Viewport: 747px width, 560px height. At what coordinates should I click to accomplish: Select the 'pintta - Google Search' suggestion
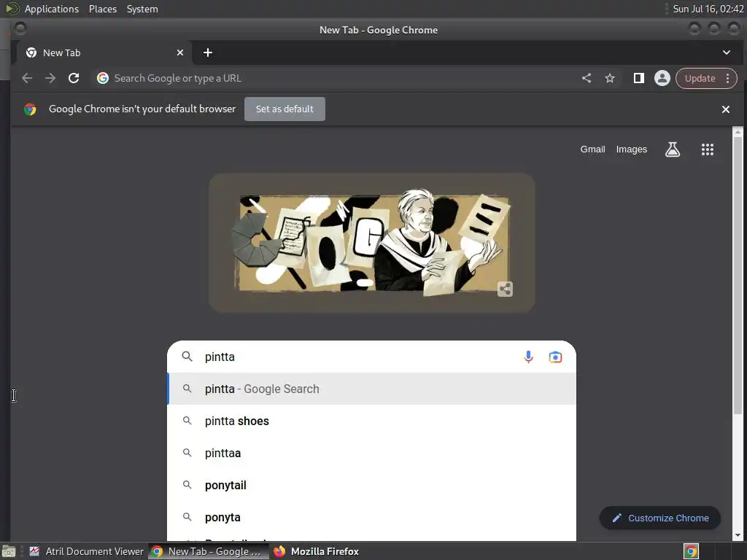(x=371, y=389)
